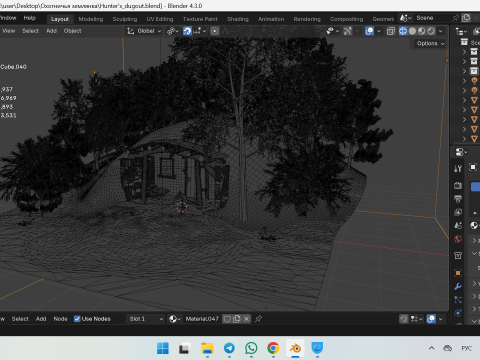Switch to the Modeling workspace tab
The width and height of the screenshot is (480, 360).
coord(91,19)
